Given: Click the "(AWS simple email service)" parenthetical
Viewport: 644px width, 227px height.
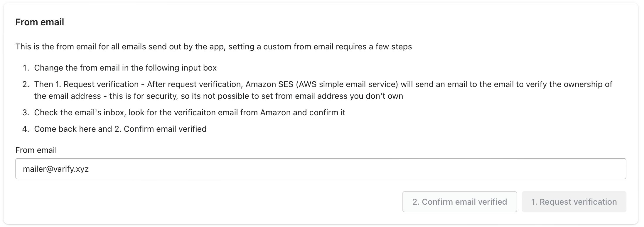Looking at the screenshot, I should tap(347, 84).
